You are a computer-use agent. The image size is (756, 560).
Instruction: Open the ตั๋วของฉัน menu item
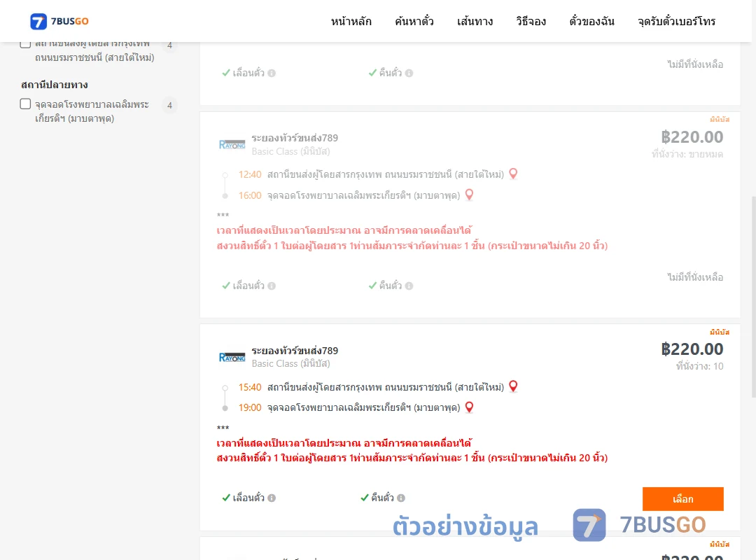[591, 21]
